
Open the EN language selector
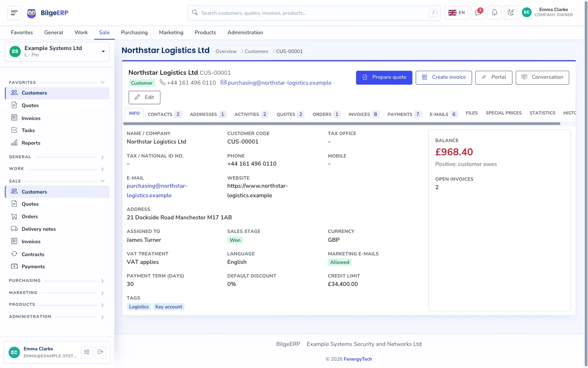pos(457,13)
